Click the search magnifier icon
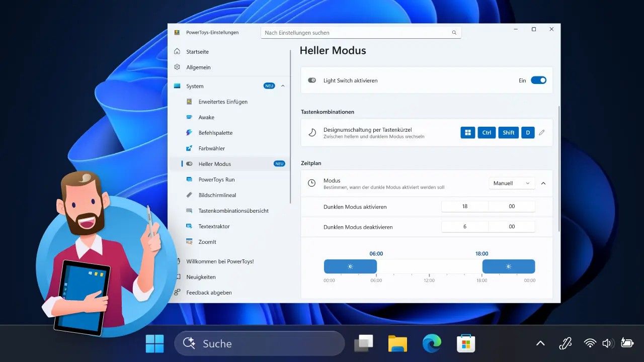Viewport: 644px width, 362px height. pyautogui.click(x=454, y=33)
